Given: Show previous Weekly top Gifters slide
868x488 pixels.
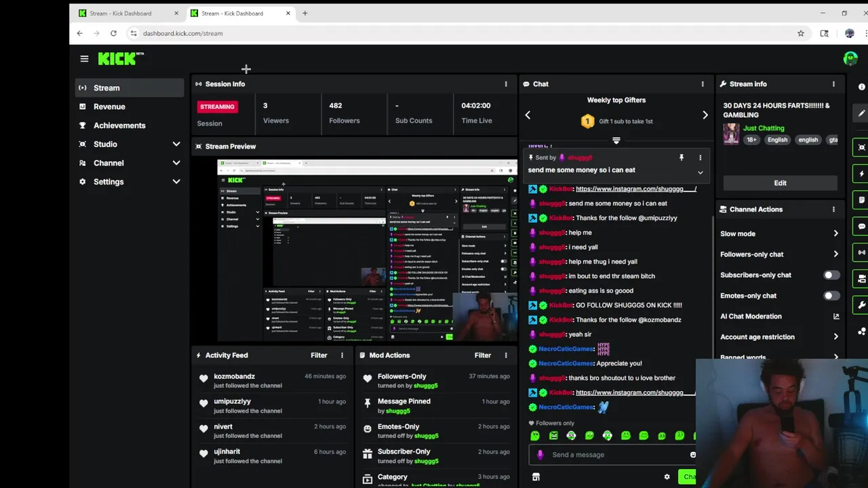Looking at the screenshot, I should point(528,115).
